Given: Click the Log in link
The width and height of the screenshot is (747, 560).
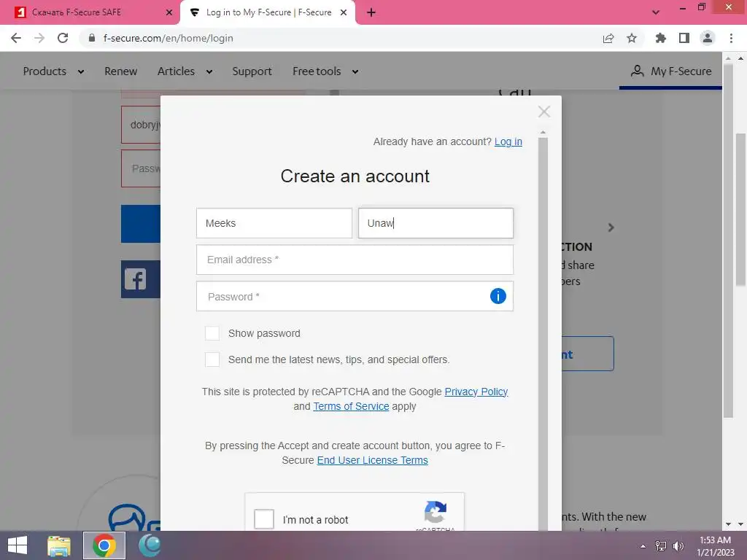Looking at the screenshot, I should pos(508,141).
